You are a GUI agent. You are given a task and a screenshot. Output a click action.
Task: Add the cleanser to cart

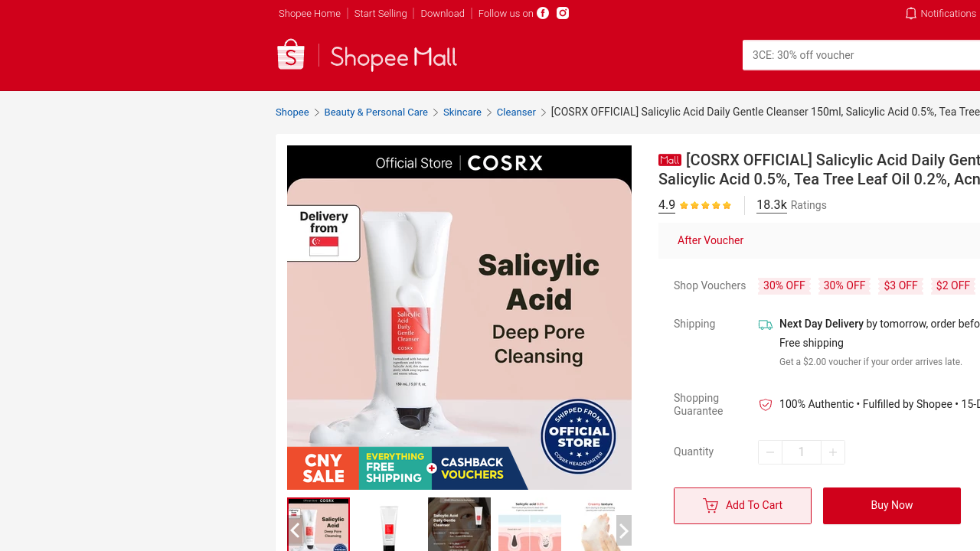[x=743, y=506]
